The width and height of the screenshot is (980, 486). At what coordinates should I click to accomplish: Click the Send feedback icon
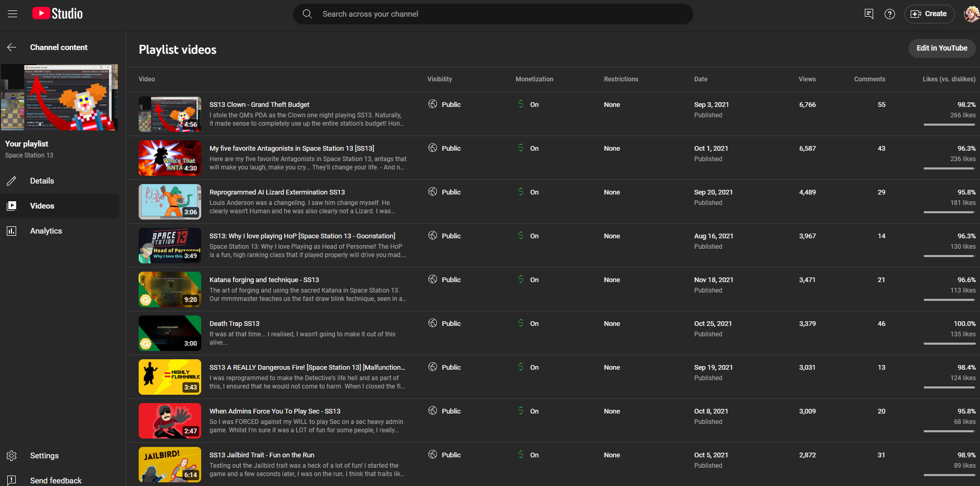pos(11,481)
